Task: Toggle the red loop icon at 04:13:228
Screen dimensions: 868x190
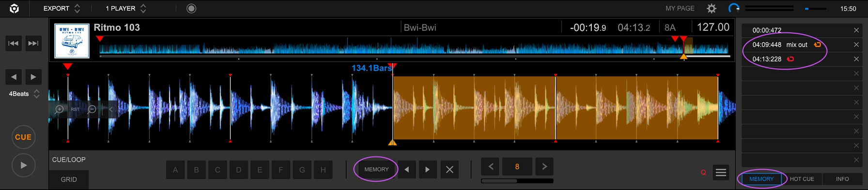Action: click(790, 59)
